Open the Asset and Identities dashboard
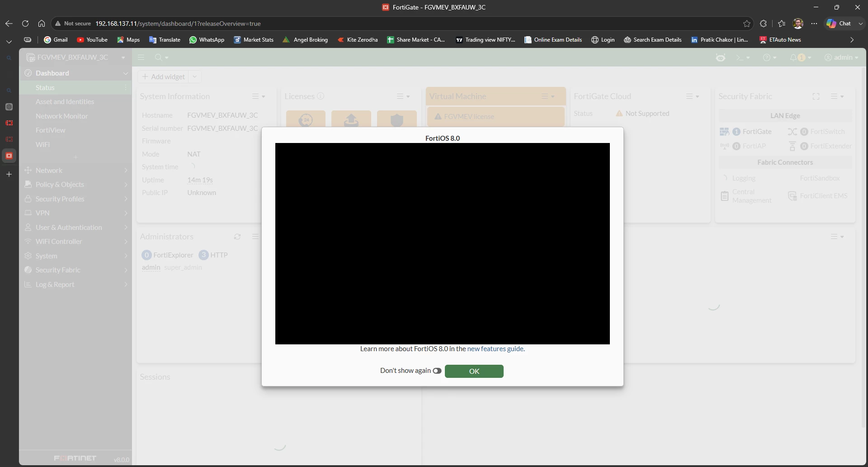Viewport: 868px width, 467px height. point(75,102)
